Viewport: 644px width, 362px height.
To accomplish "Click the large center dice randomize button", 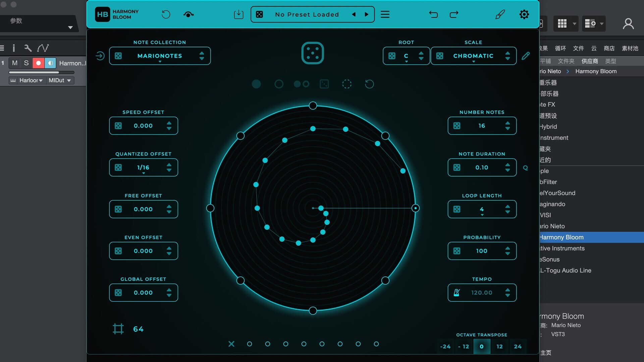I will pos(313,53).
